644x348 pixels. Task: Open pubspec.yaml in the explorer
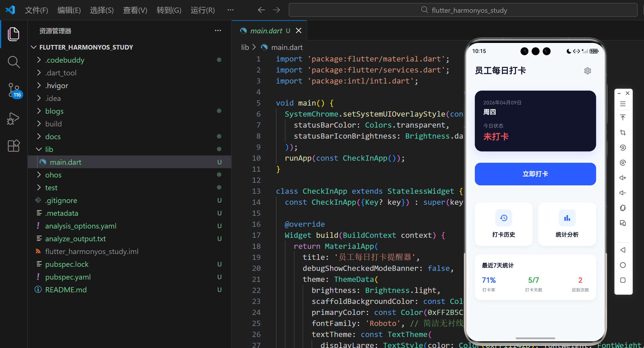click(130, 277)
